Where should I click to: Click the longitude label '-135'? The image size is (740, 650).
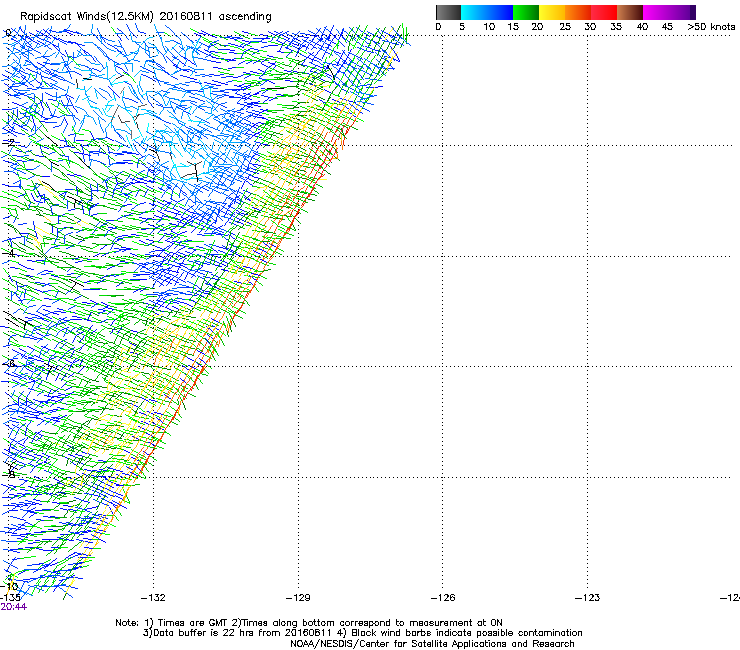click(x=10, y=598)
